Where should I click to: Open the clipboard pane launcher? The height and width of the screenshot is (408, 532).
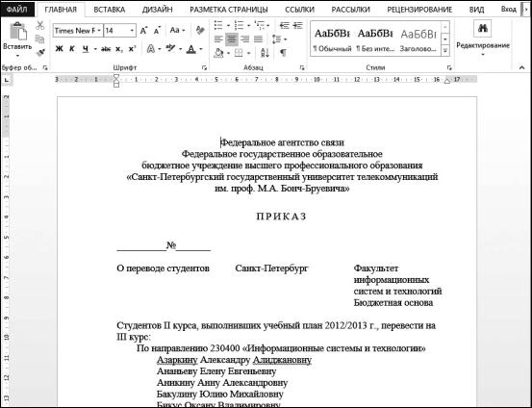click(x=45, y=68)
